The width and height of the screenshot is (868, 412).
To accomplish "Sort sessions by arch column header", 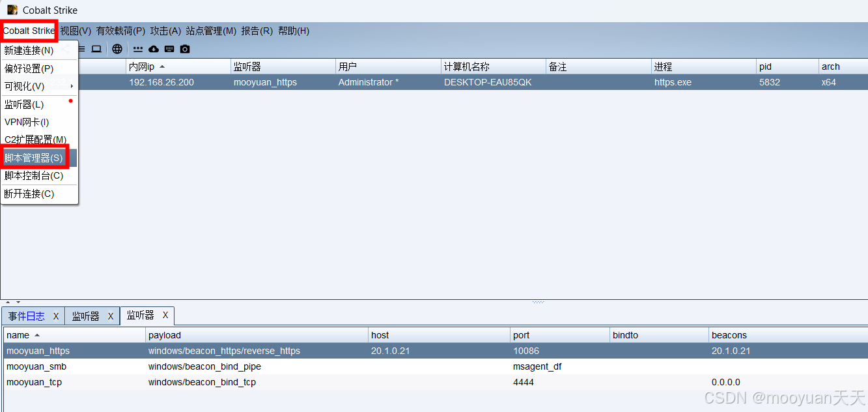I will click(843, 66).
